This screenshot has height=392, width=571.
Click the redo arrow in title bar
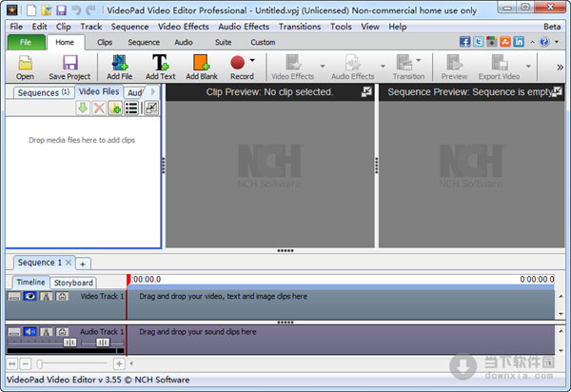[90, 10]
